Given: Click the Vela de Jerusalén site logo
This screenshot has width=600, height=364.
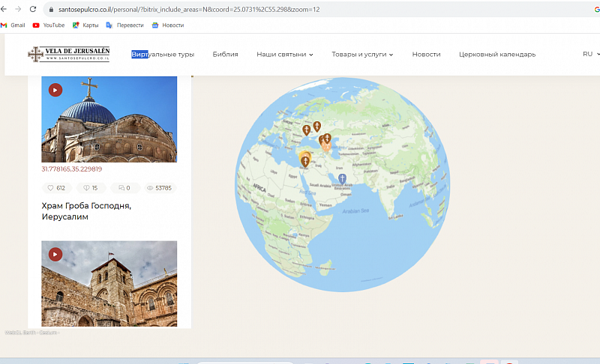Looking at the screenshot, I should pos(68,54).
